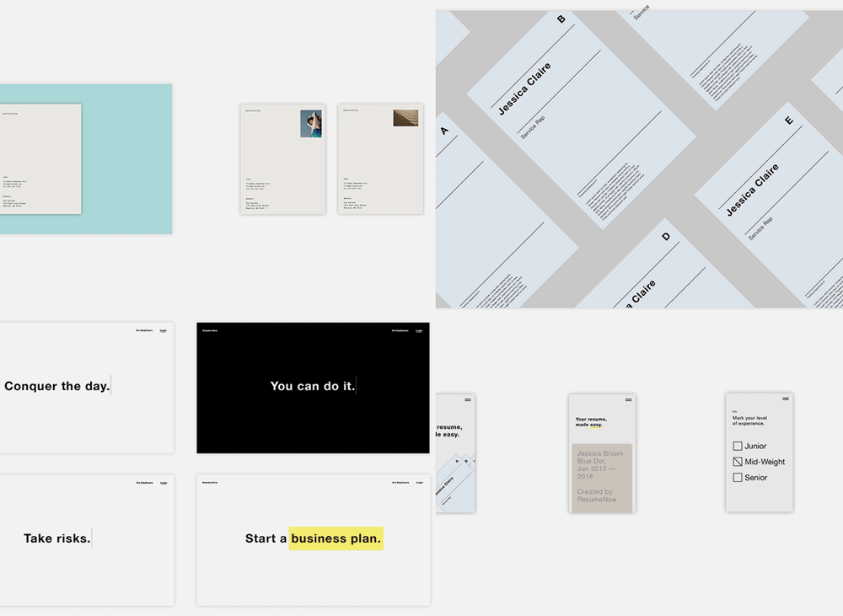Check the Senior experience checkbox
The image size is (843, 616).
[738, 477]
